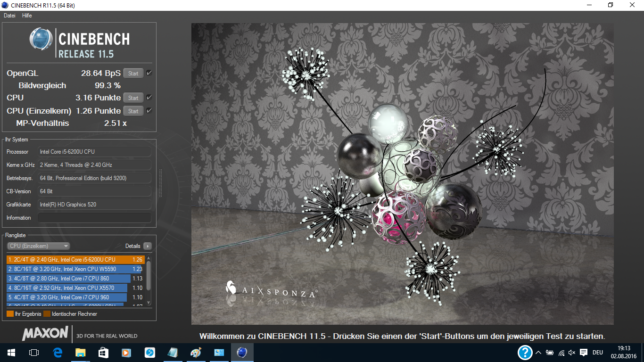644x362 pixels.
Task: Click the AIXSPONZA logo in the render
Action: point(271,289)
